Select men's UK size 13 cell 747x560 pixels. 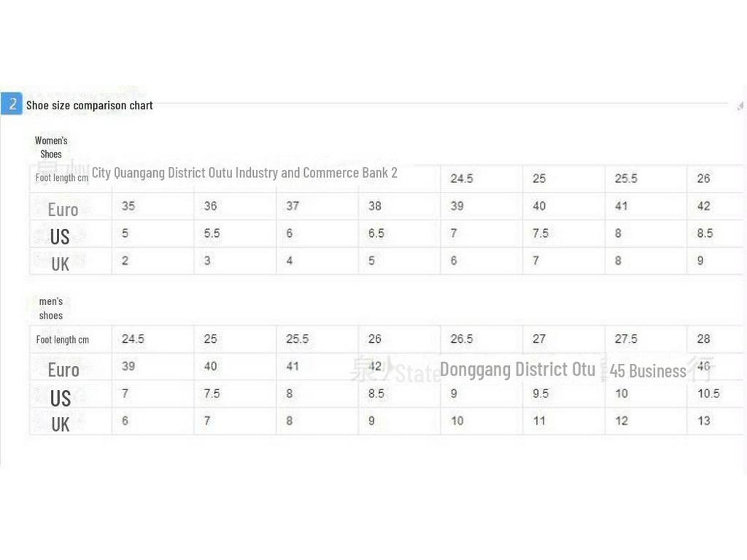click(704, 421)
